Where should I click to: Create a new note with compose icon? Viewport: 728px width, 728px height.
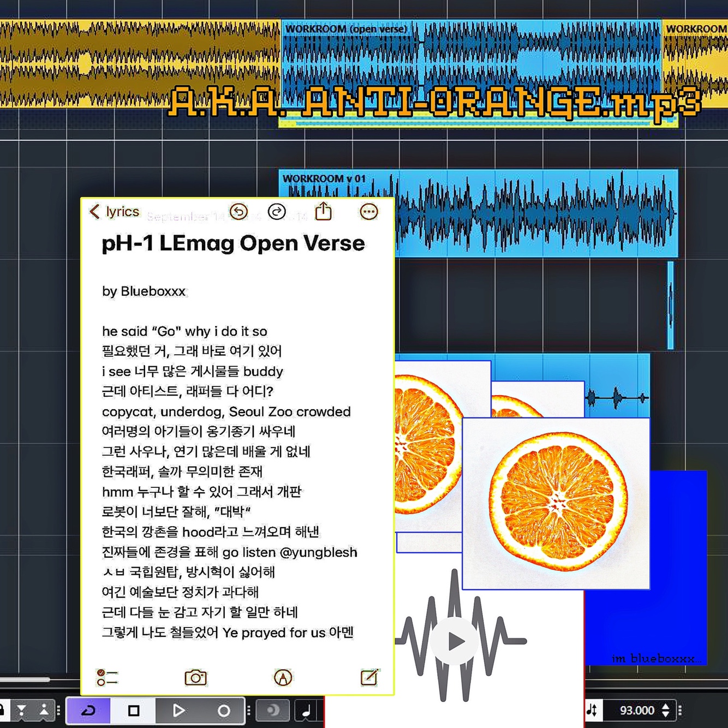369,677
